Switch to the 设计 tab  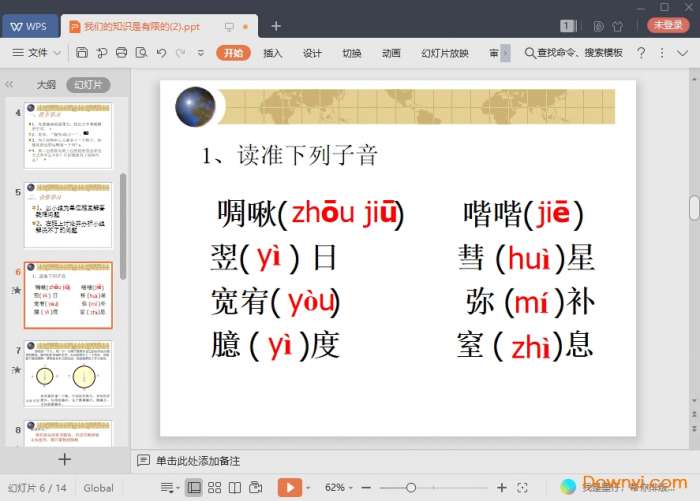[312, 53]
